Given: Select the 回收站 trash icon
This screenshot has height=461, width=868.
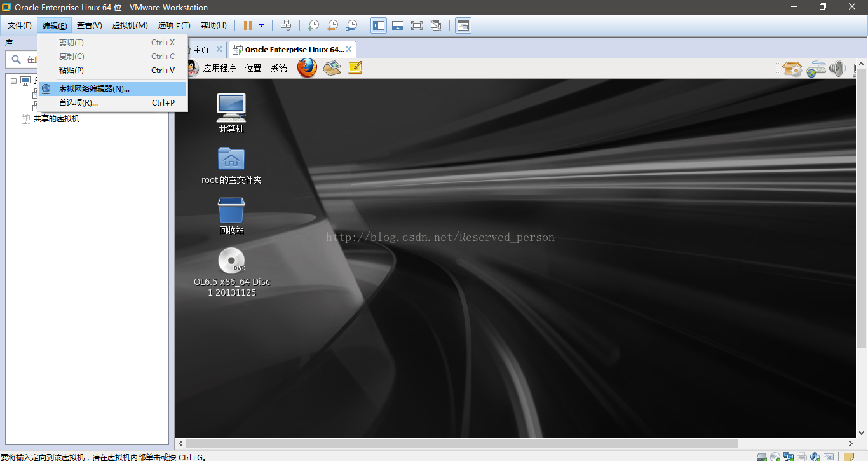Looking at the screenshot, I should coord(231,216).
